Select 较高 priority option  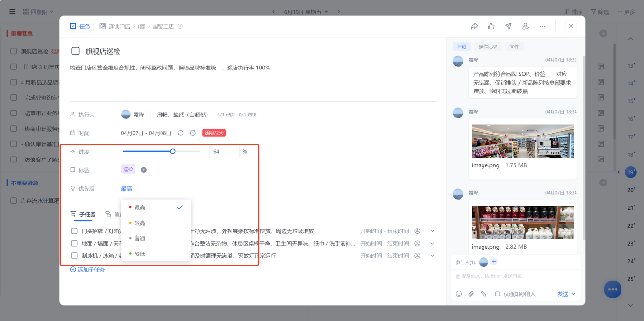point(156,223)
